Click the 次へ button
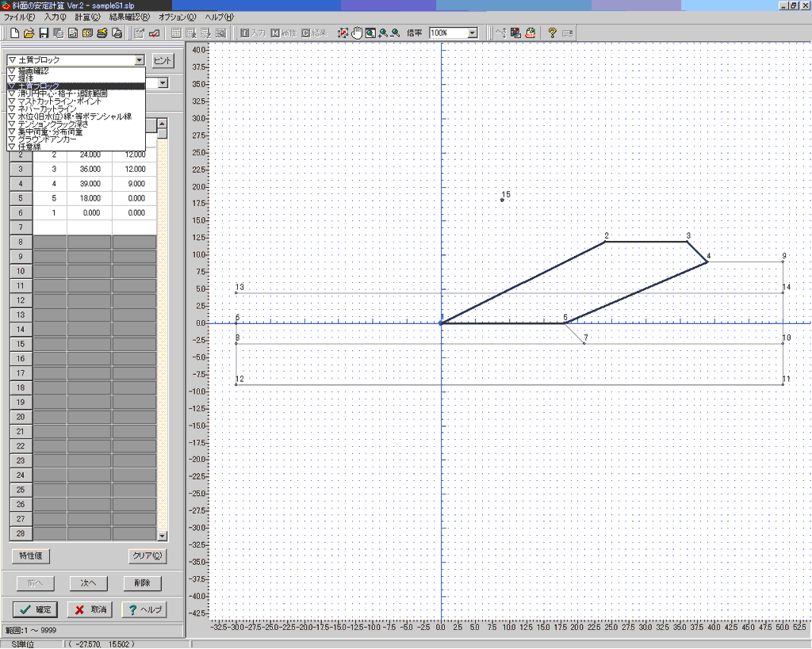This screenshot has width=812, height=649. click(89, 583)
